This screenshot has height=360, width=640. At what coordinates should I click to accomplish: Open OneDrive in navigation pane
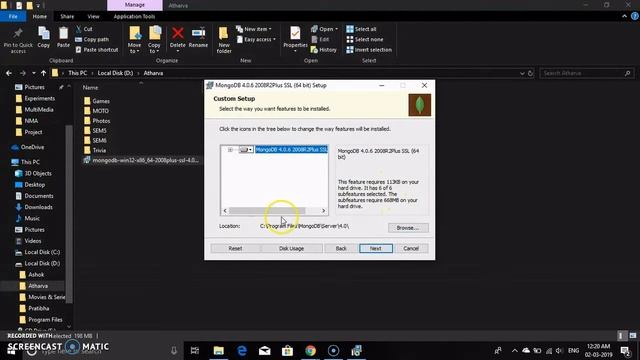(32, 147)
